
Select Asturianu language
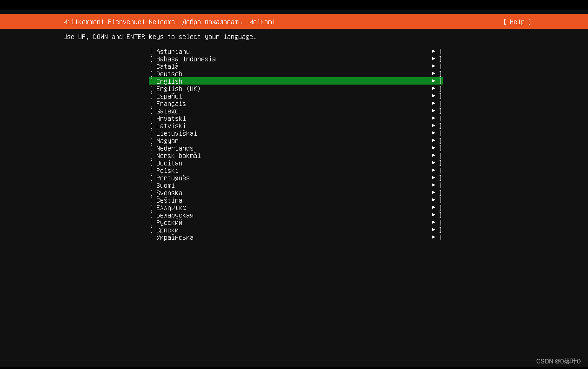pyautogui.click(x=295, y=52)
